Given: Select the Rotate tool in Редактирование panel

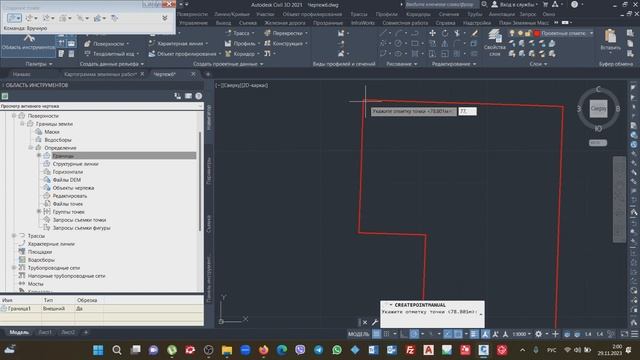Looking at the screenshot, I should tap(445, 33).
